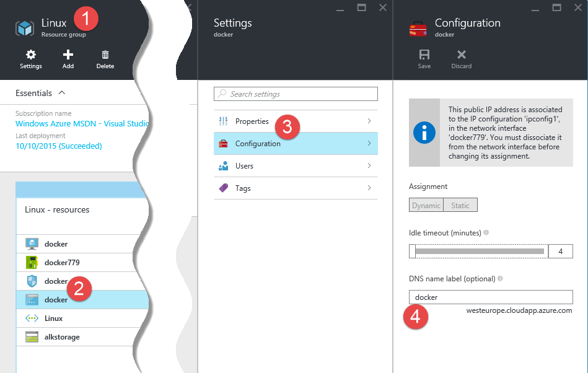Viewport: 588px width, 373px height.
Task: Click the docker779 resource name
Action: point(62,263)
